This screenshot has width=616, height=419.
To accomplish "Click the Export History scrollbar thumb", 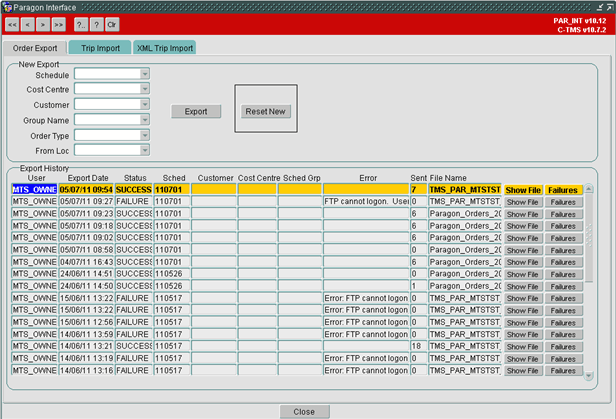I will tap(588, 238).
